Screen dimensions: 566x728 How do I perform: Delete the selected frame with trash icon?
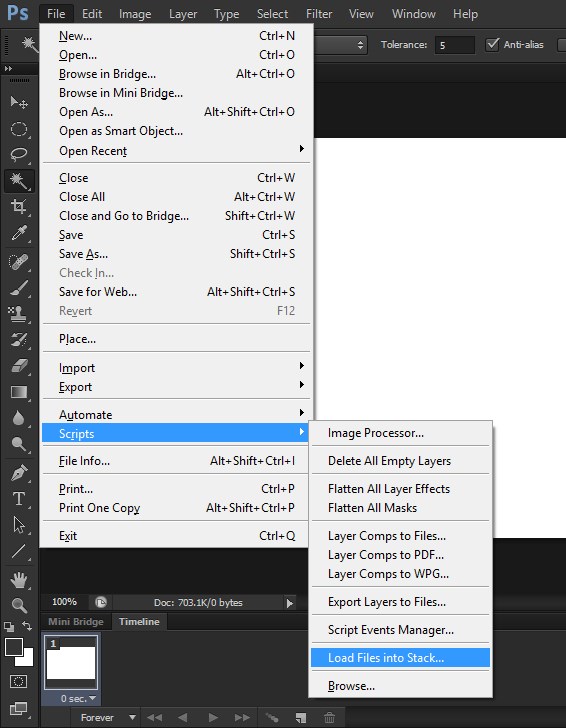click(x=330, y=718)
